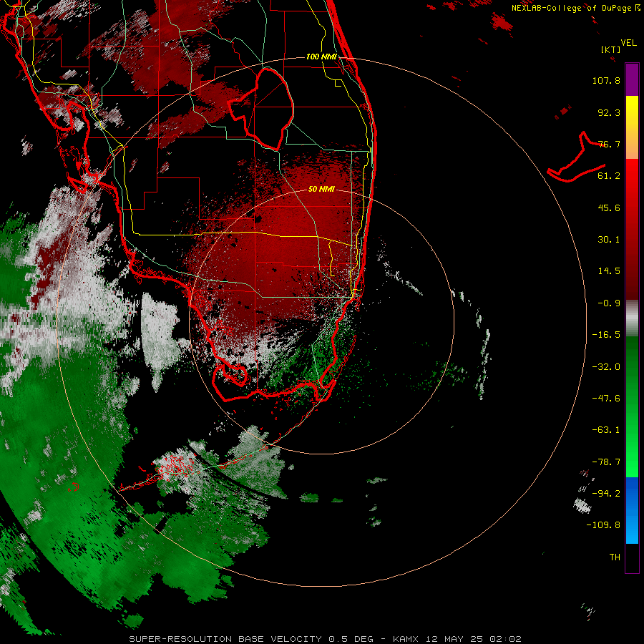Select the -94.2 legend value
This screenshot has height=644, width=644.
[x=606, y=493]
